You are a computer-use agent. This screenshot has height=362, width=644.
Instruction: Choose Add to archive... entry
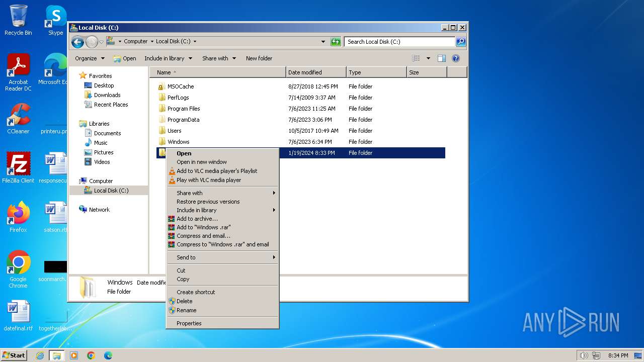(x=222, y=219)
